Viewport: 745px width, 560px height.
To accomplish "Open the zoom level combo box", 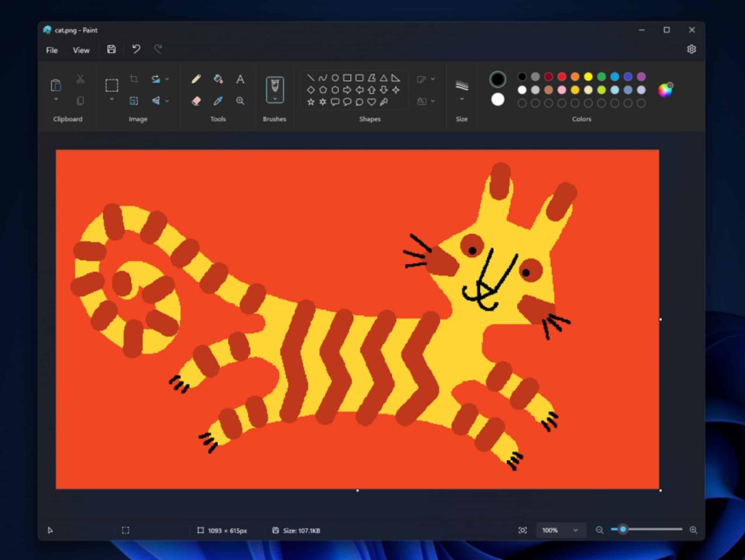I will tap(560, 530).
